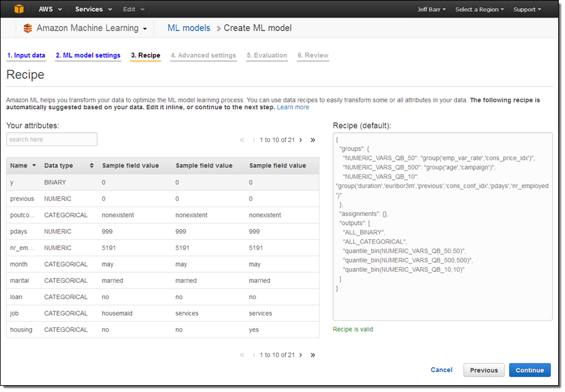The height and width of the screenshot is (392, 565).
Task: Click the AWS cube logo icon
Action: (x=19, y=9)
